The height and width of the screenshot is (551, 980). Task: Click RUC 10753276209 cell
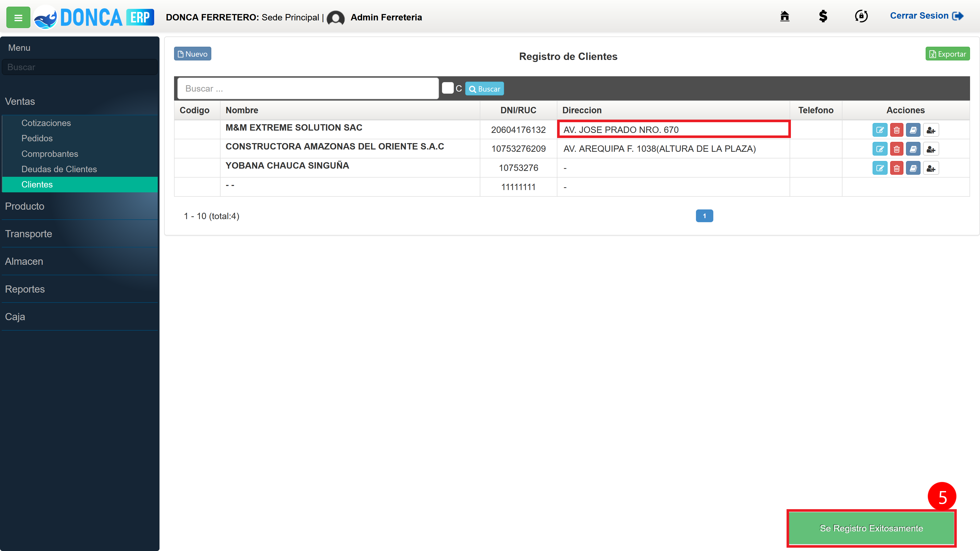pos(518,149)
